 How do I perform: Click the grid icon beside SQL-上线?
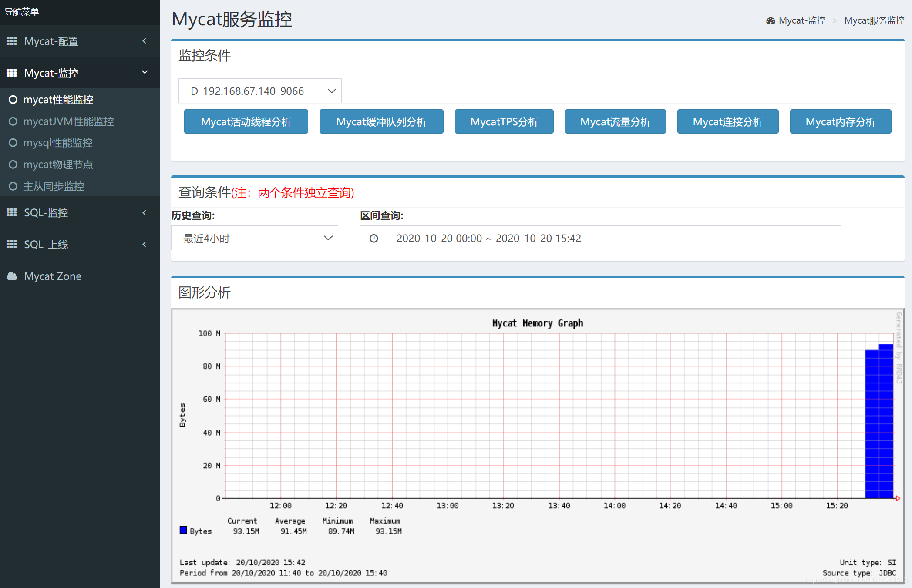11,244
